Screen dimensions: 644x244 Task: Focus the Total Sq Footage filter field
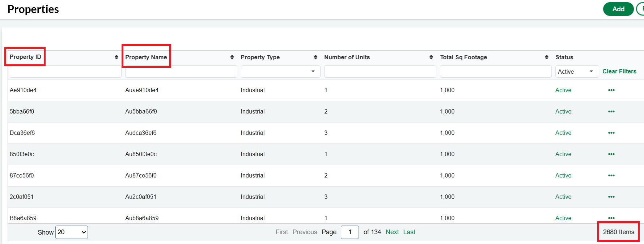coord(496,72)
